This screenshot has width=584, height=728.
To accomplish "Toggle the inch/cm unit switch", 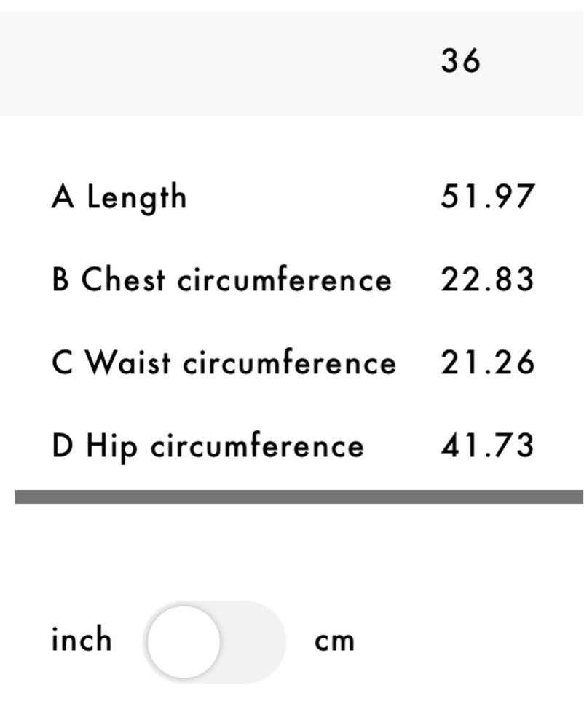I will tap(215, 641).
